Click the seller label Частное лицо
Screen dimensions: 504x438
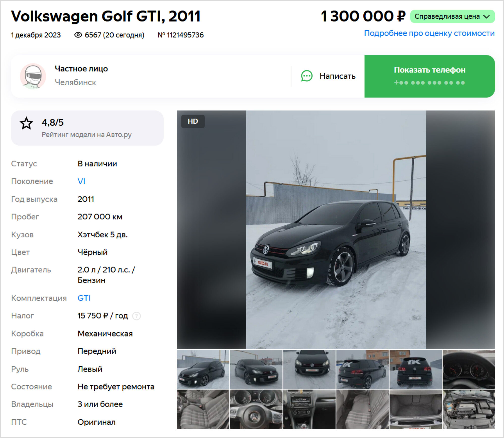(x=81, y=68)
